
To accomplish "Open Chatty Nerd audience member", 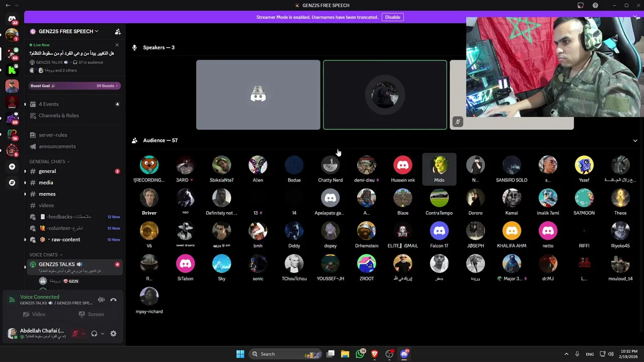I will pyautogui.click(x=330, y=169).
